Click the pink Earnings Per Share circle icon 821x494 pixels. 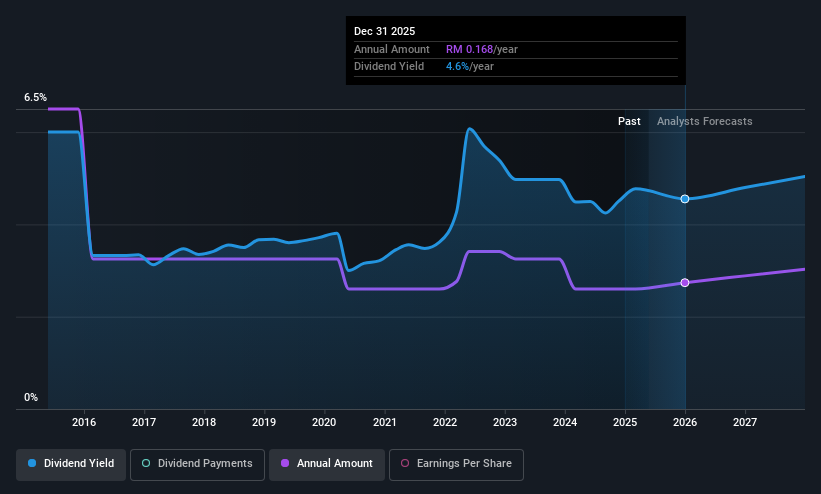[405, 463]
